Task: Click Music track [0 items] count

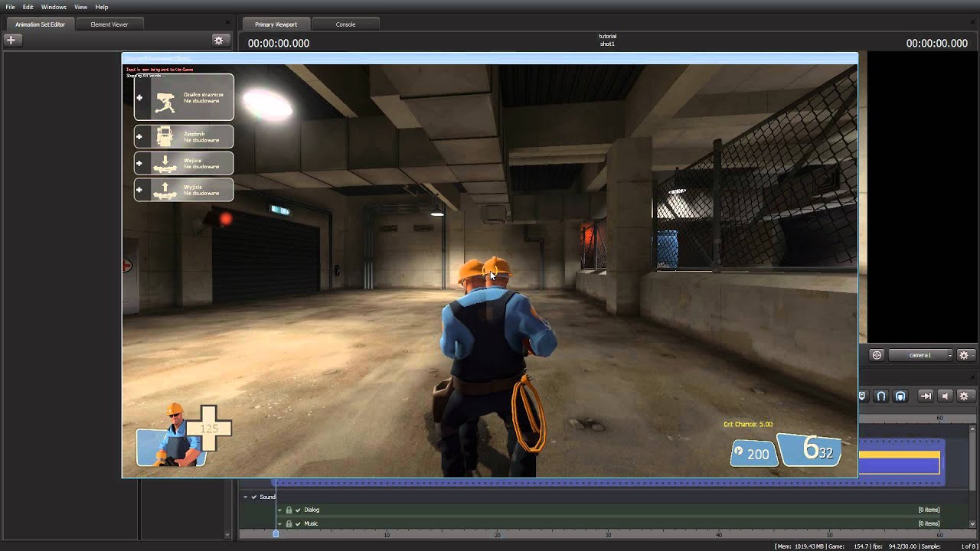Action: pyautogui.click(x=929, y=523)
